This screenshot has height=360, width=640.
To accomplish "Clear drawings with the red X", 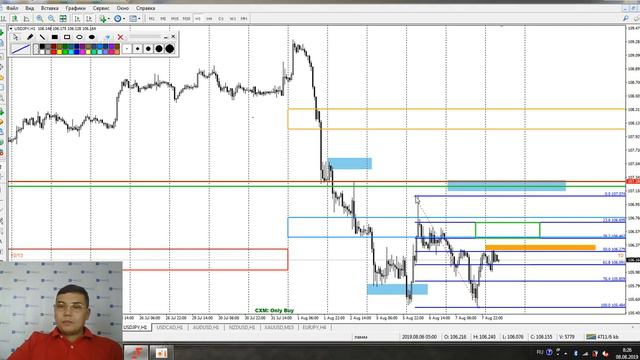I will (120, 37).
